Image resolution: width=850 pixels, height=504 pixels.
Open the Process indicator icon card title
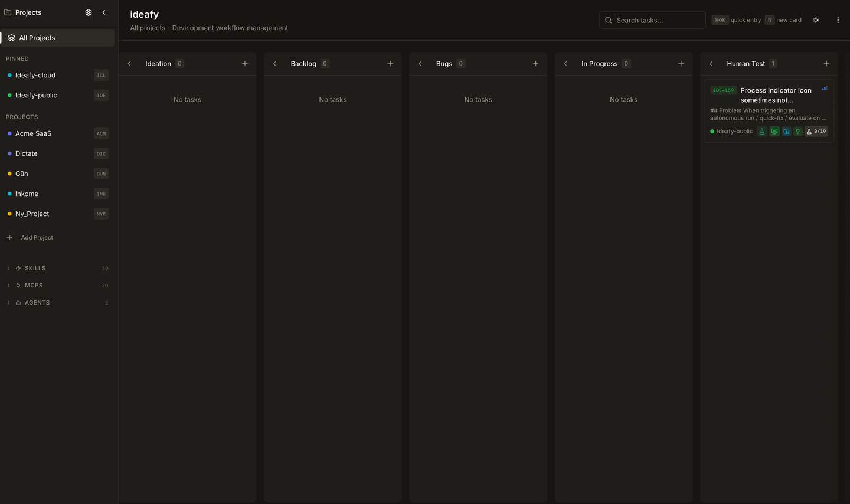coord(776,95)
